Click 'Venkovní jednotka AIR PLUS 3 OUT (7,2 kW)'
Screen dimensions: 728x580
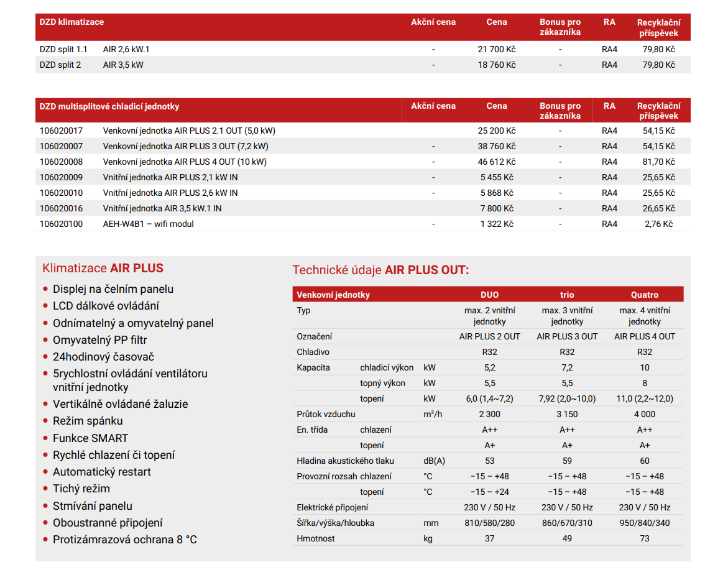point(186,146)
